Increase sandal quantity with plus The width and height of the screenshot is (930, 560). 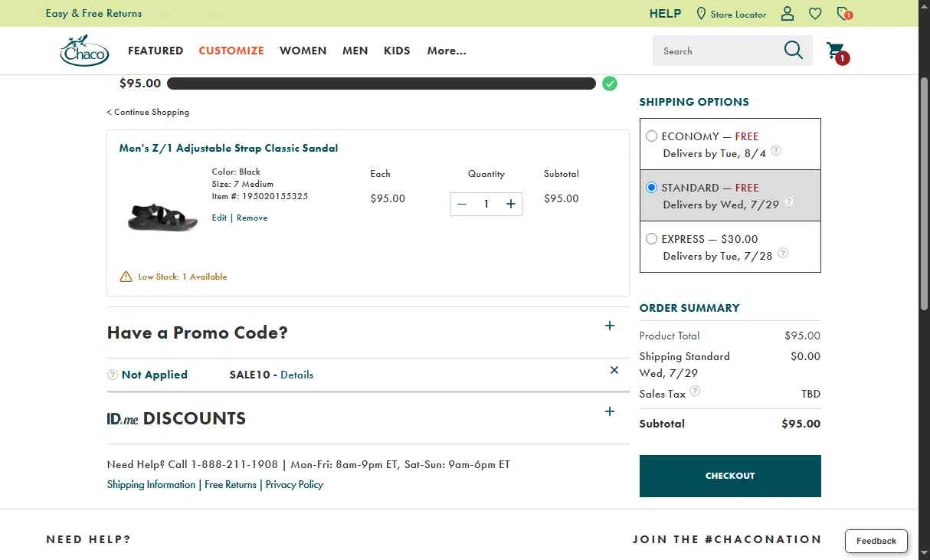511,204
